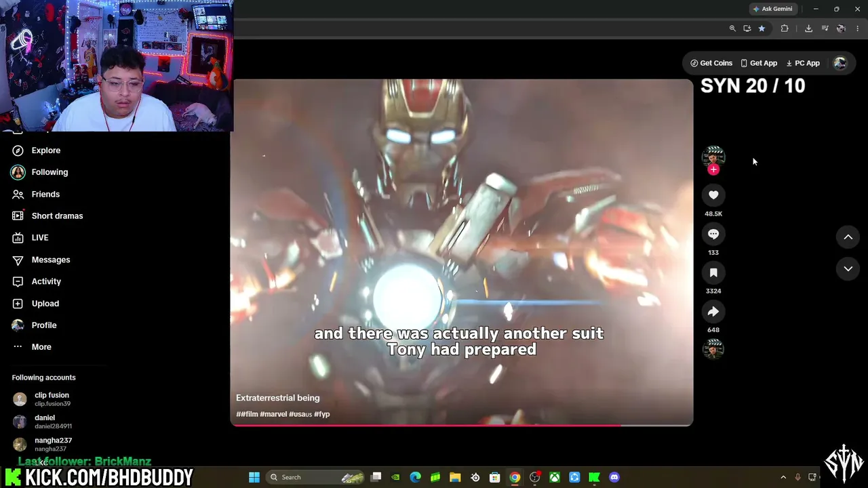Open the Chrome three-dot menu
The height and width of the screenshot is (488, 868).
click(857, 28)
